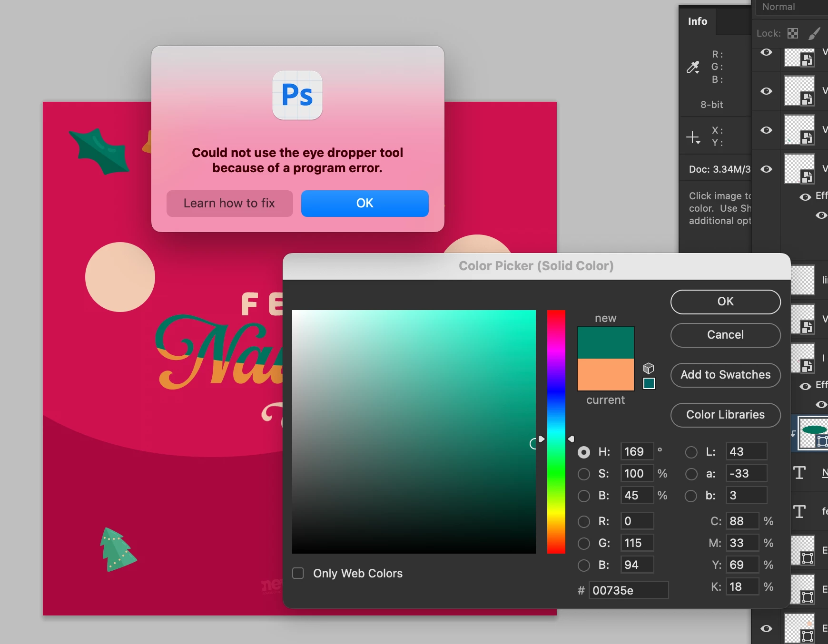Click the S saturation field showing 100
828x644 pixels.
tap(637, 474)
